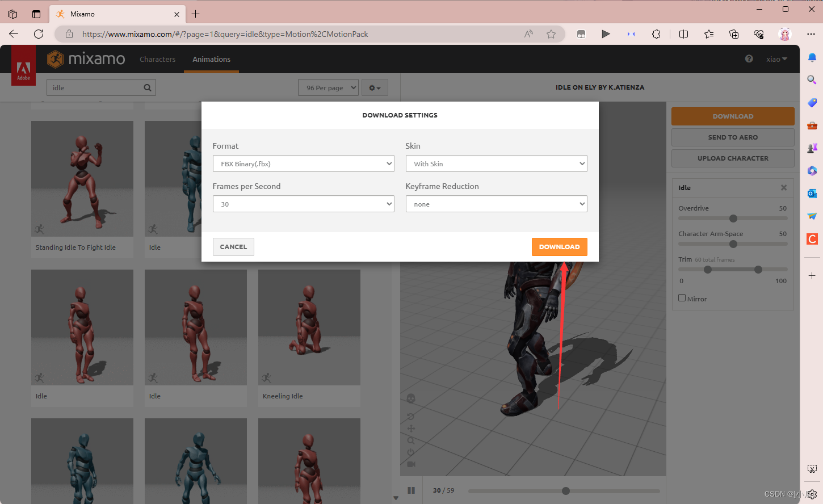Open a new browser tab

pyautogui.click(x=196, y=14)
